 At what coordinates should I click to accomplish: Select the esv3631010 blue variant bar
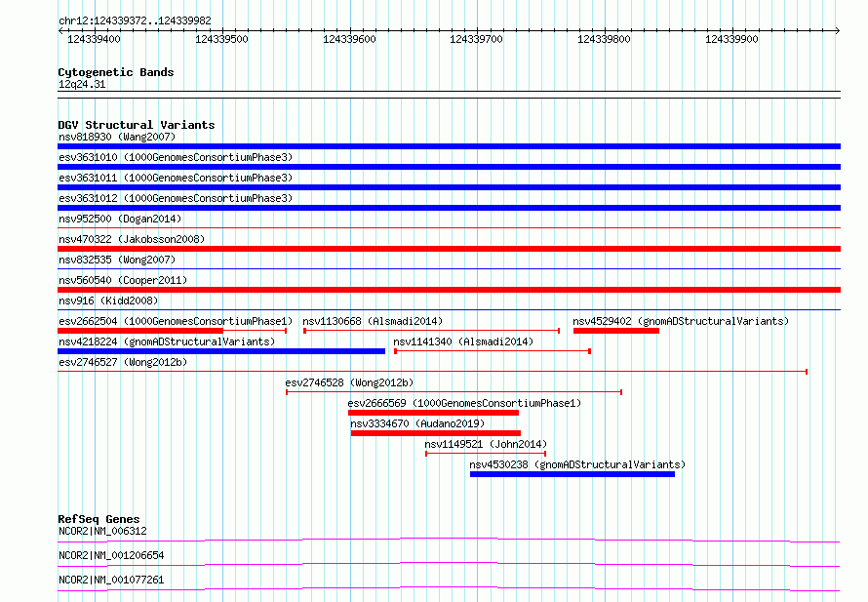(x=449, y=167)
